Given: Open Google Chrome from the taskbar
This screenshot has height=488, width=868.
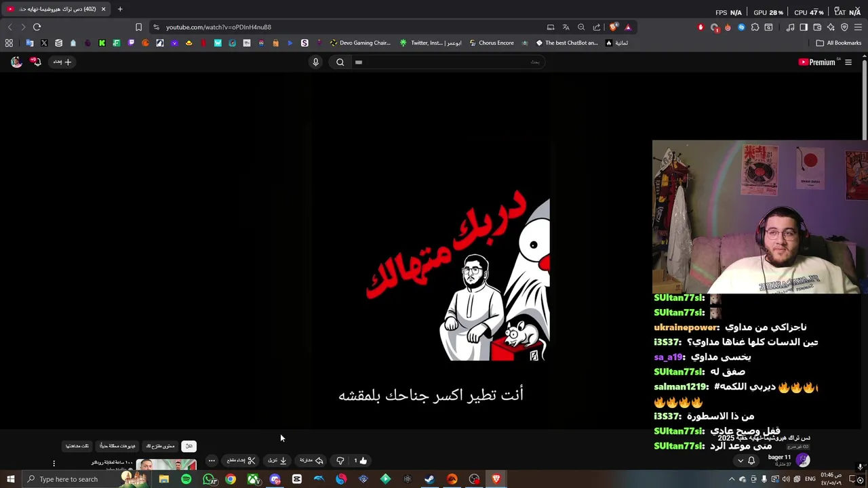Looking at the screenshot, I should point(231,479).
